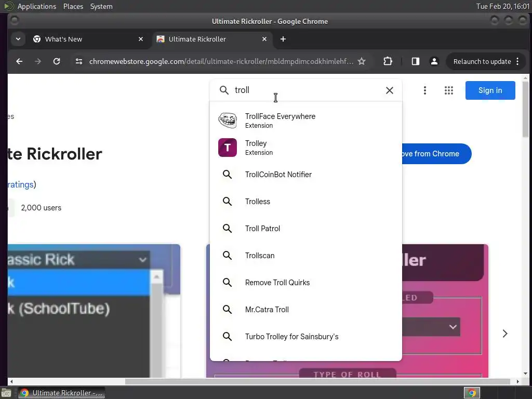This screenshot has width=532, height=399.
Task: Choose the Trolless search suggestion
Action: click(x=306, y=202)
